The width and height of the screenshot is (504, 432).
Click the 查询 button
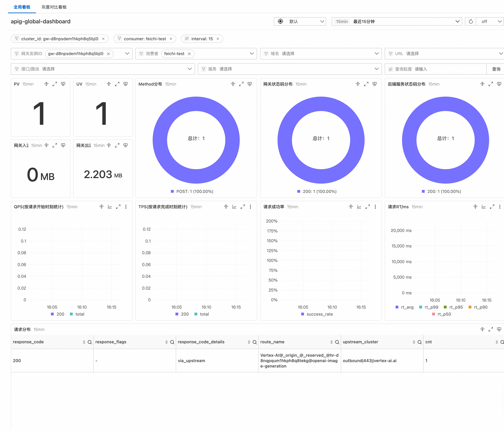pyautogui.click(x=496, y=69)
